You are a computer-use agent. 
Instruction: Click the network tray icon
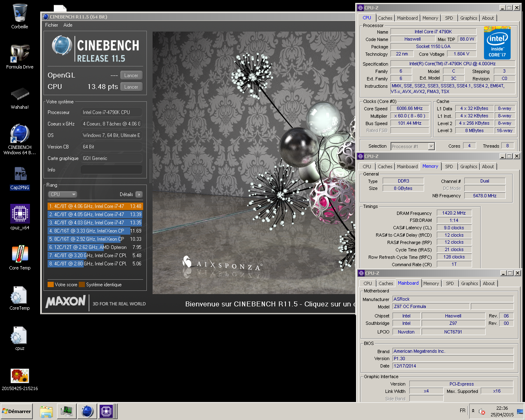(x=520, y=411)
